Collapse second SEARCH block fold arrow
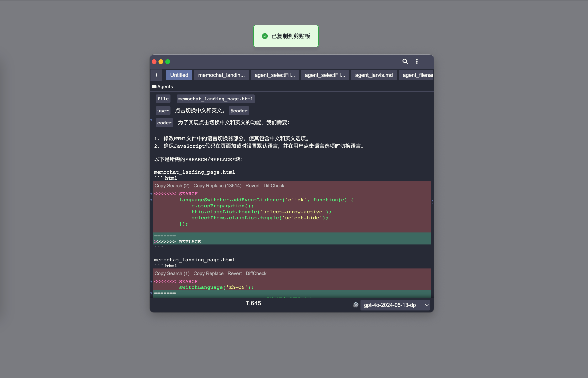 pos(151,281)
